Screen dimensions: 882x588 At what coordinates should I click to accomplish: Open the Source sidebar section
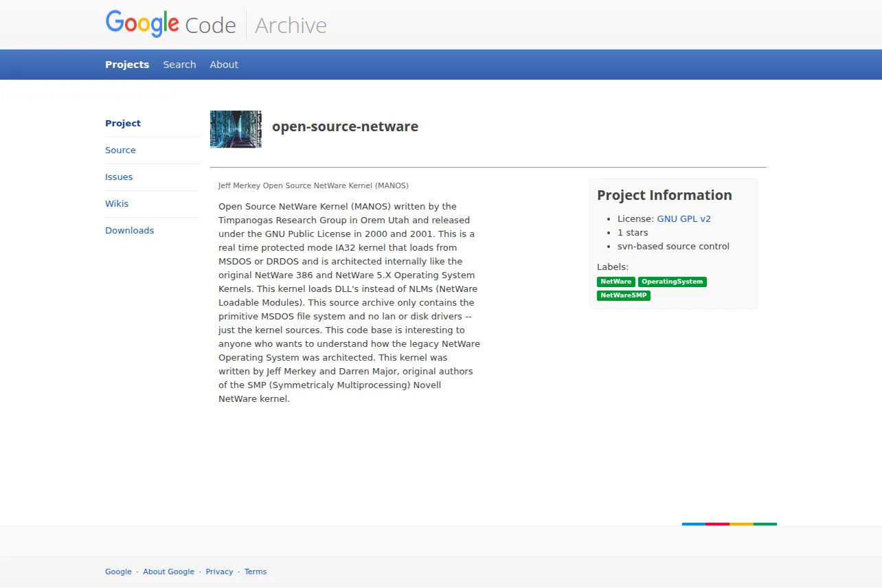point(120,150)
